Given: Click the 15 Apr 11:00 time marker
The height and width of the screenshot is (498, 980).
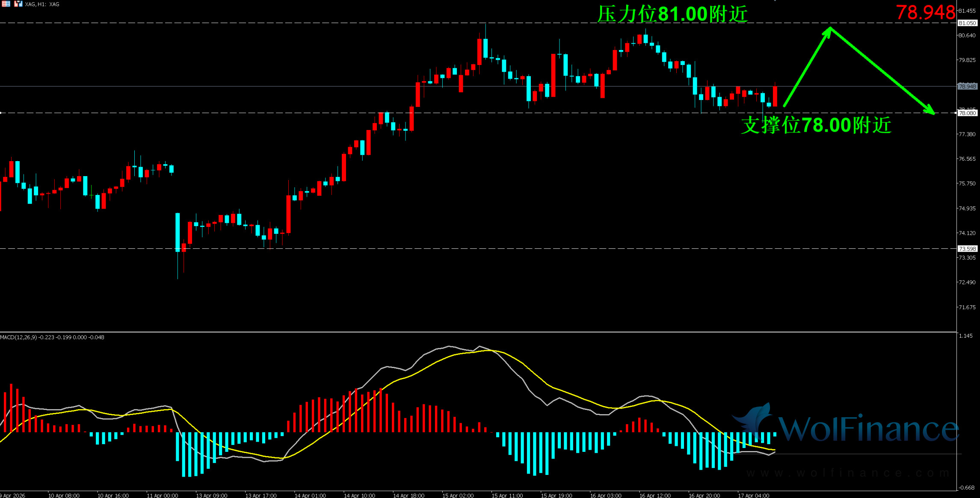Looking at the screenshot, I should point(507,495).
